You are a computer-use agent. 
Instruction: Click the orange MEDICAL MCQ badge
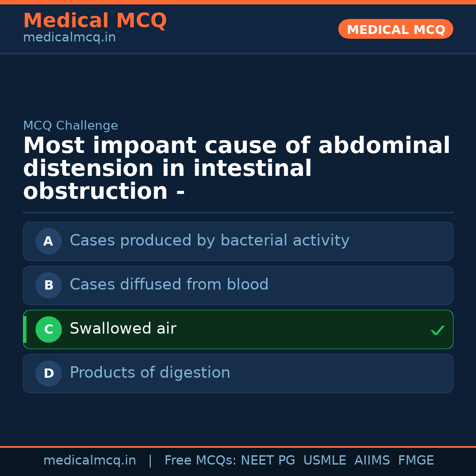coord(395,29)
